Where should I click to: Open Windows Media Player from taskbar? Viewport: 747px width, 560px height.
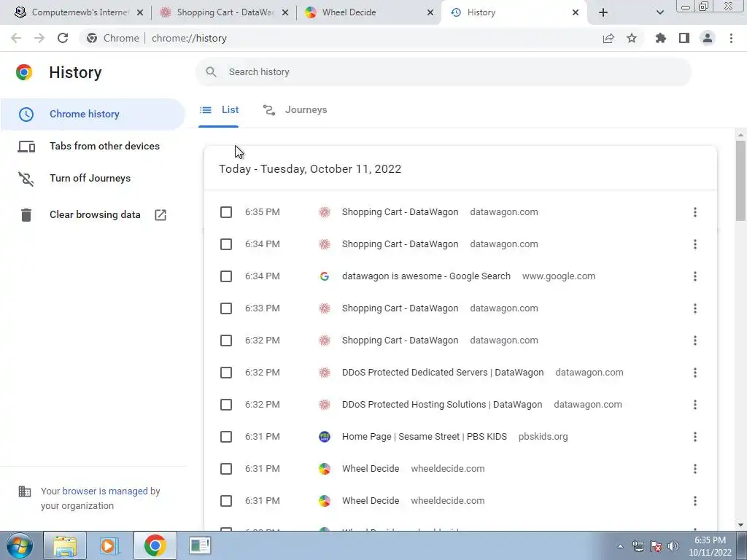pos(109,545)
